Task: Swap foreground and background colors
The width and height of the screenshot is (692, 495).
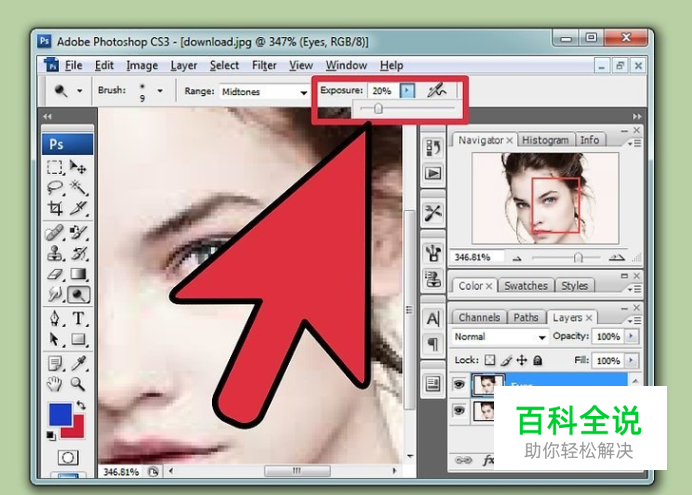Action: (81, 404)
